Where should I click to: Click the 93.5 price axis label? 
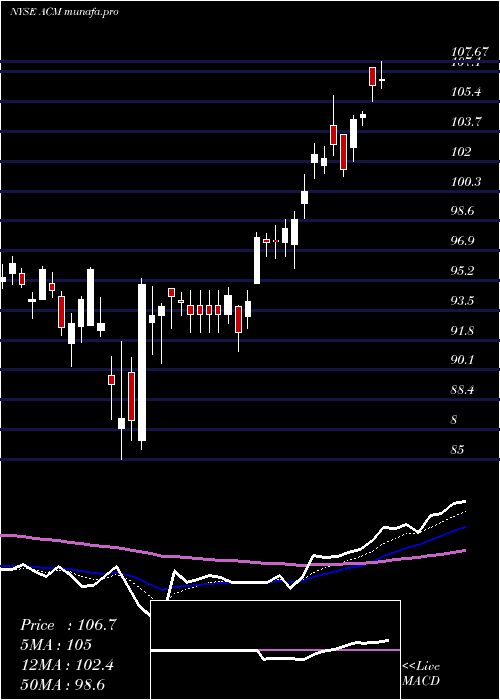[x=464, y=300]
